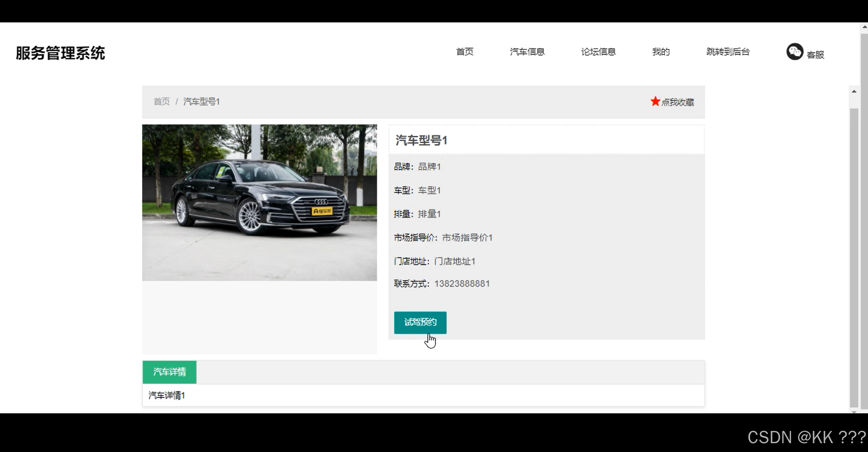Click the WeChat customer service icon

(795, 52)
